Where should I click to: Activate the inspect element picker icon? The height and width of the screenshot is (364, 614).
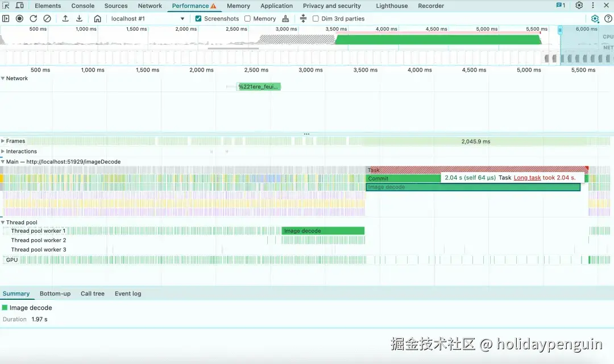click(6, 6)
